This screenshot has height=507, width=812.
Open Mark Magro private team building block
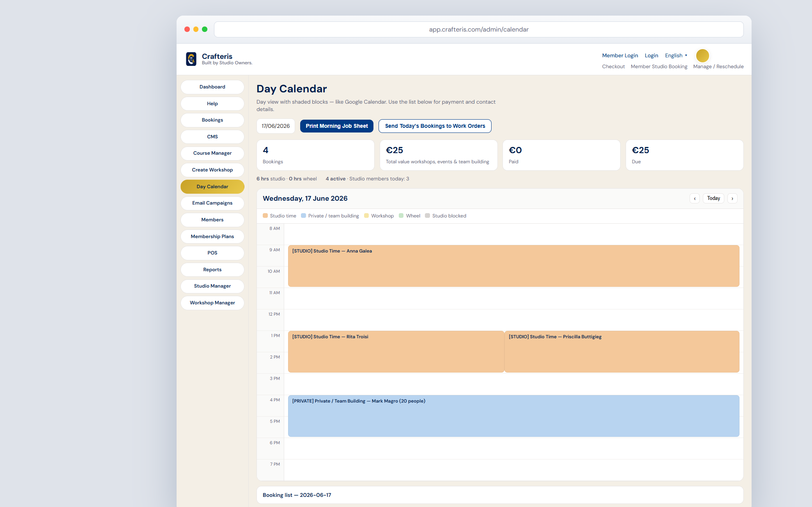pos(513,416)
